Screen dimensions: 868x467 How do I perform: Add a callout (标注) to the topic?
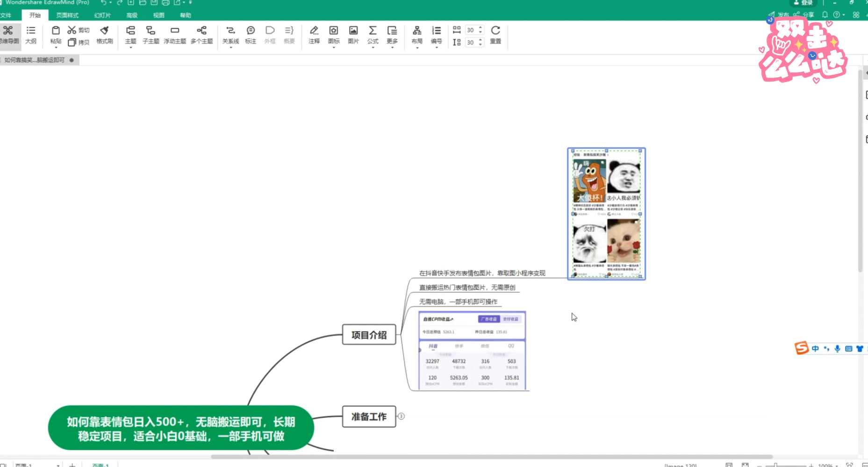pos(251,35)
